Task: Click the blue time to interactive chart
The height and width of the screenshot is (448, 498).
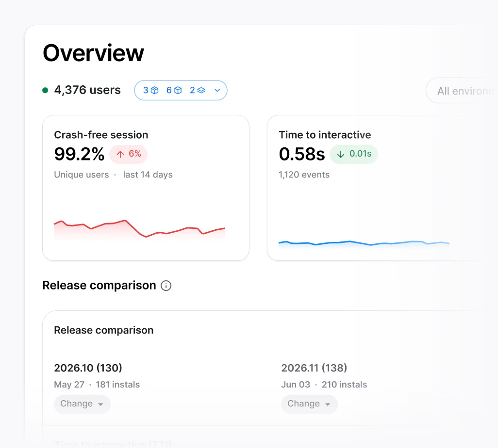Action: (364, 244)
